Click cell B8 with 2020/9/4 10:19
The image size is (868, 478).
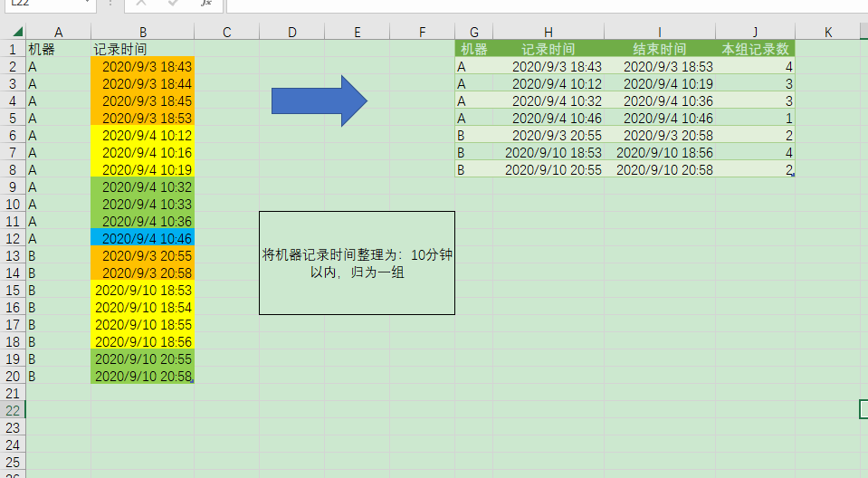tap(143, 169)
